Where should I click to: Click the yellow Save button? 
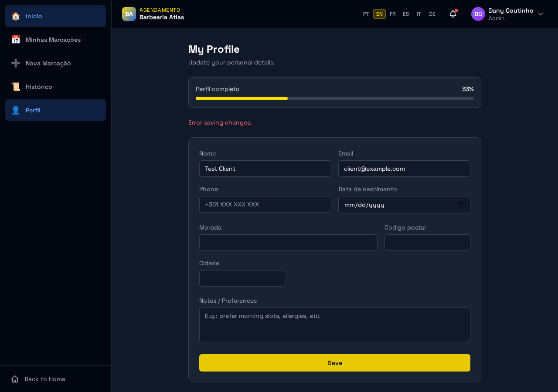pyautogui.click(x=335, y=363)
